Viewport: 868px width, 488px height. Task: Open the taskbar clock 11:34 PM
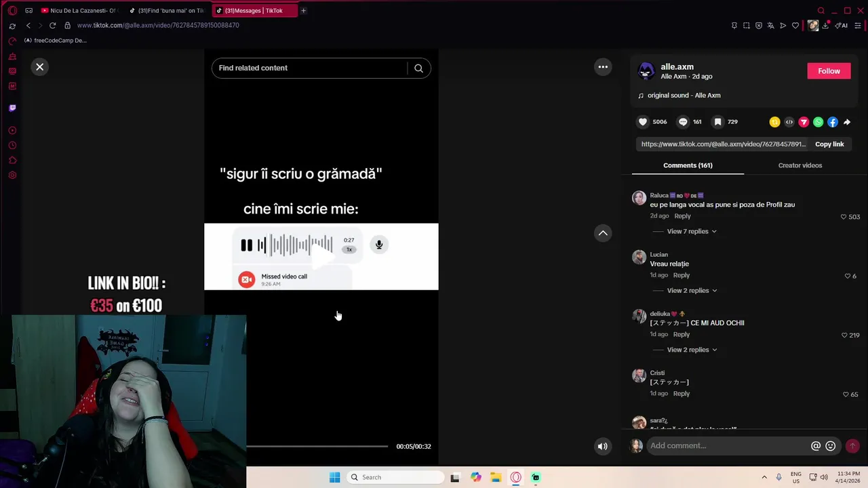[x=846, y=477]
